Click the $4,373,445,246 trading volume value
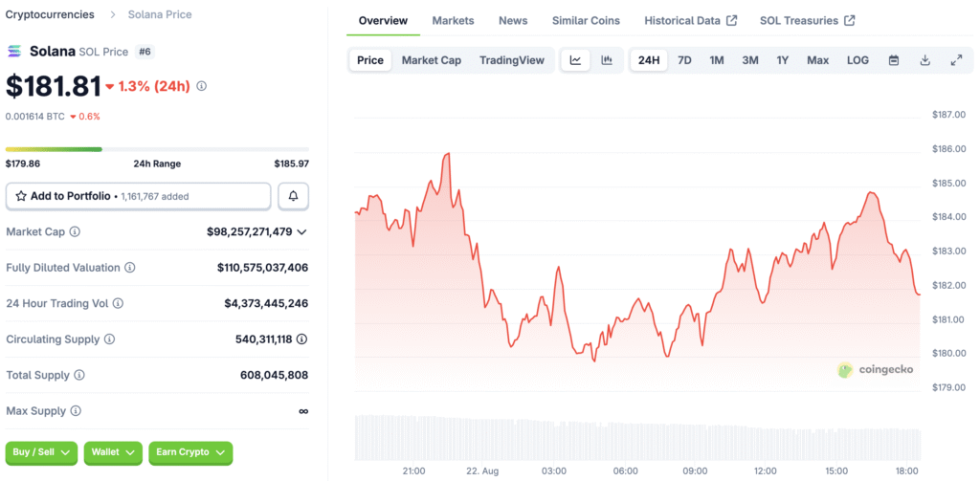The width and height of the screenshot is (980, 481). 266,303
